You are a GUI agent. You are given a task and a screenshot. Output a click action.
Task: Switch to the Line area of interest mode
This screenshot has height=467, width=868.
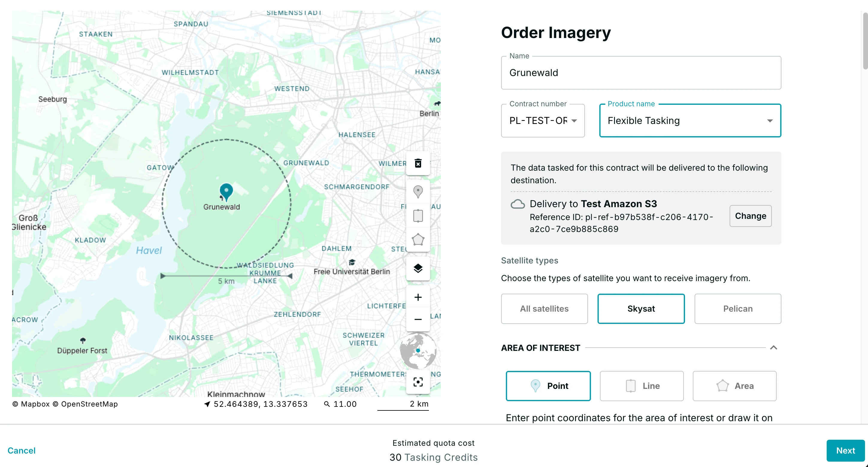pyautogui.click(x=641, y=386)
